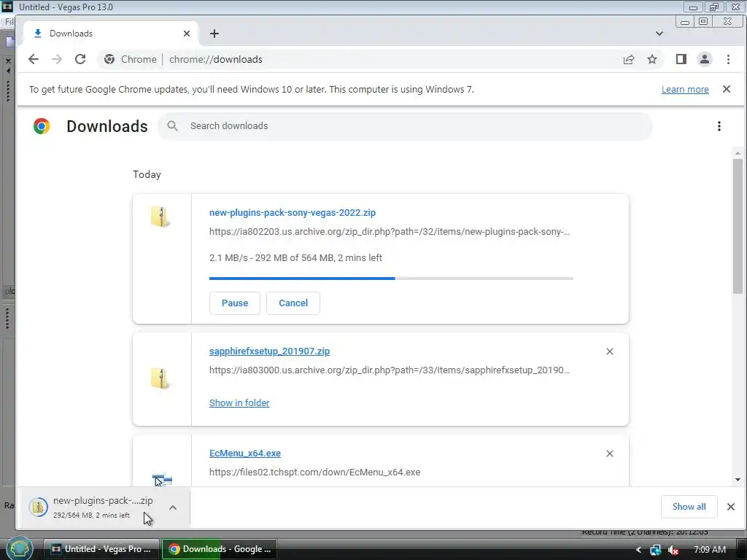Image resolution: width=747 pixels, height=560 pixels.
Task: Switch to Vegas Pro taskbar button
Action: click(x=101, y=549)
